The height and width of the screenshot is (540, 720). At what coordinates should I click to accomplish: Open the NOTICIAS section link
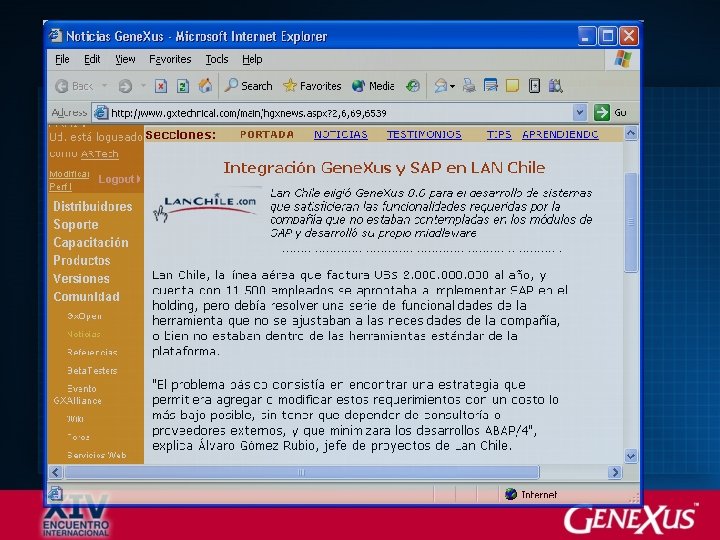[x=341, y=135]
